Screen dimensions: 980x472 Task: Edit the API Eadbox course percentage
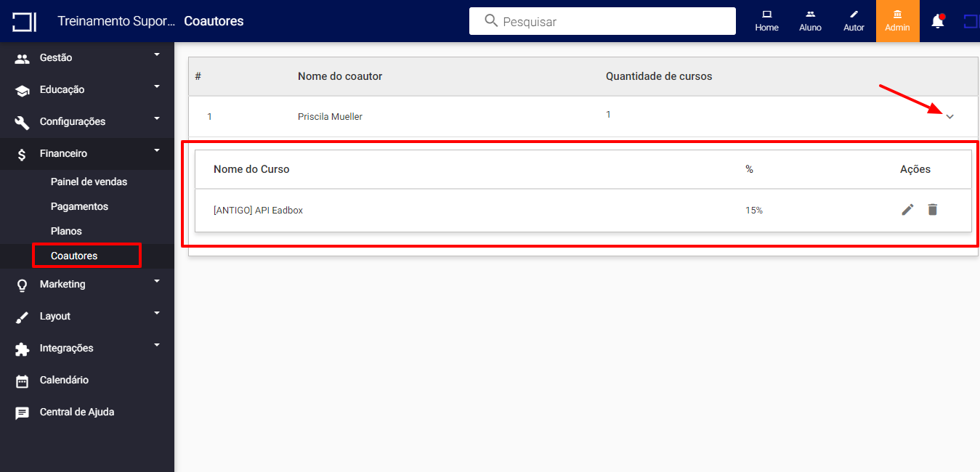click(907, 210)
